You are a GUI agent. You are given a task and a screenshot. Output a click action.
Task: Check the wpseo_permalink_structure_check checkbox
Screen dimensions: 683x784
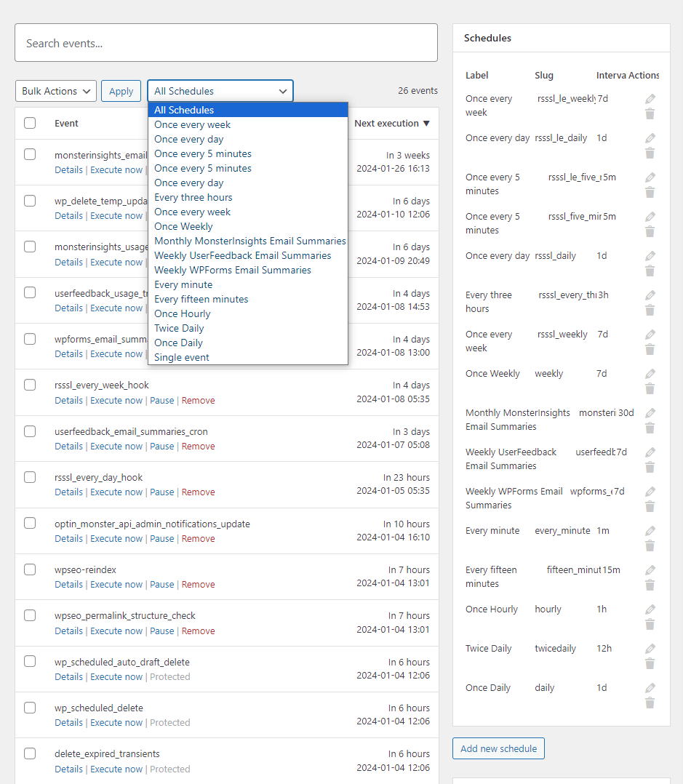tap(30, 615)
